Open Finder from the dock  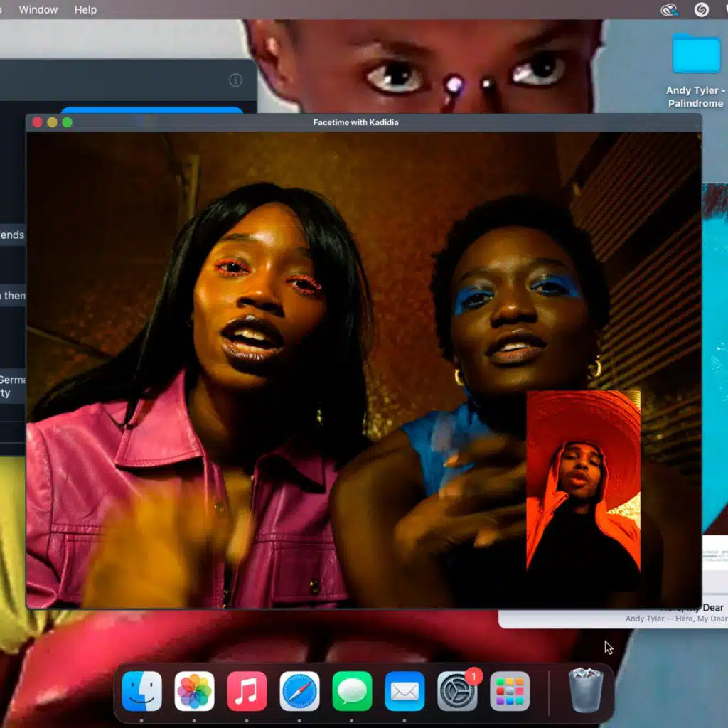pos(142,690)
